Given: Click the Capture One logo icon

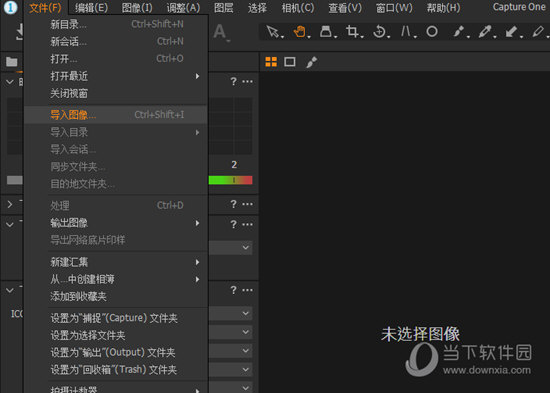Looking at the screenshot, I should click(11, 7).
